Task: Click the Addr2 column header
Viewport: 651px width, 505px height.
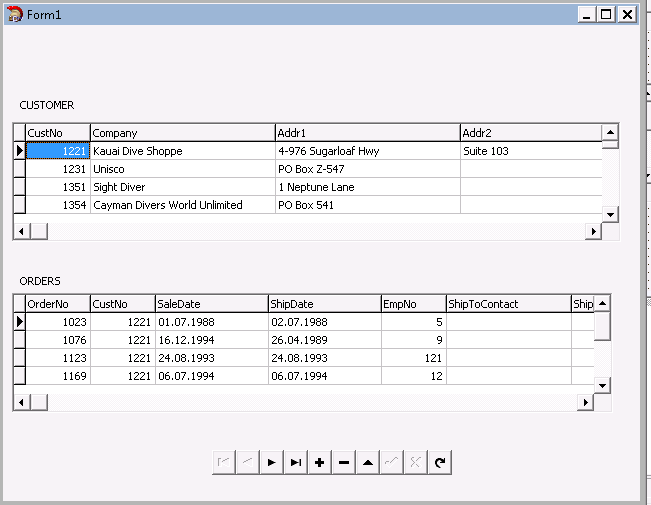Action: (531, 133)
